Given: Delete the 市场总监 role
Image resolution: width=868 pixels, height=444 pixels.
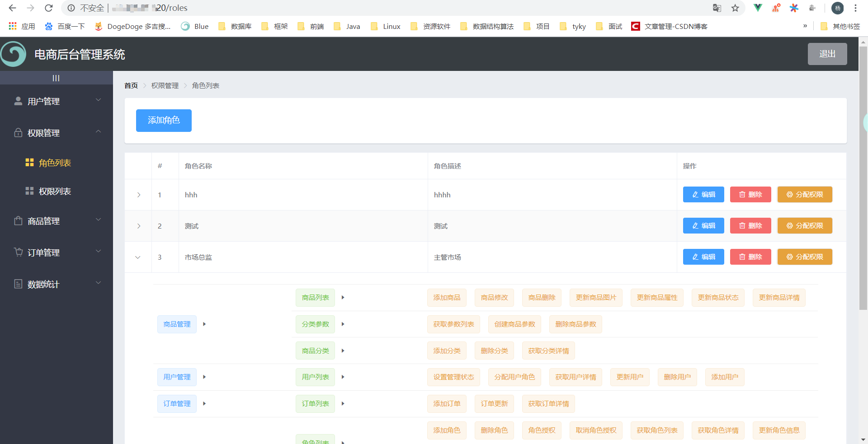Looking at the screenshot, I should coord(750,257).
